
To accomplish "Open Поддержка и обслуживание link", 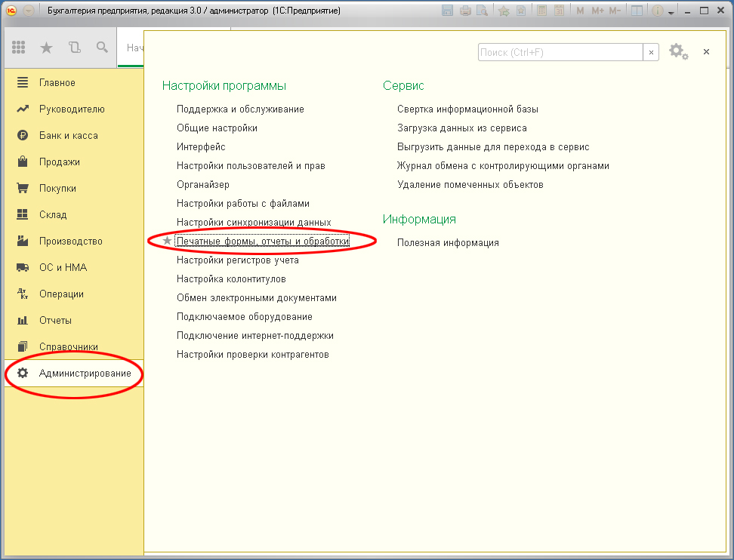I will pyautogui.click(x=240, y=109).
